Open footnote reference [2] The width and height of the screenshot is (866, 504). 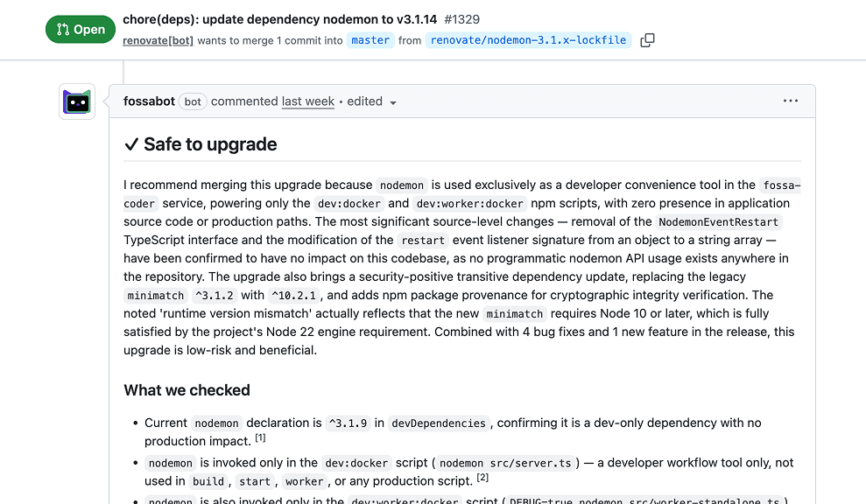point(482,477)
